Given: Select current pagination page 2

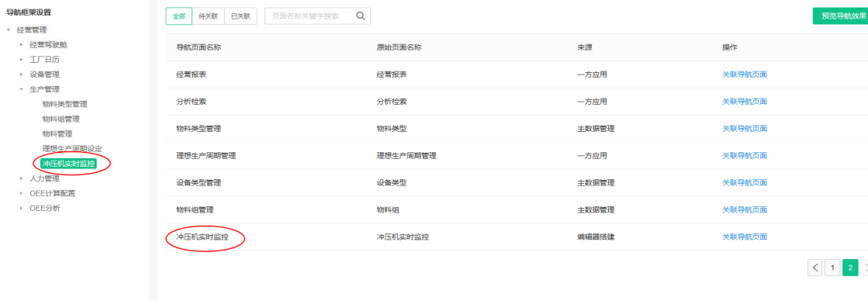Looking at the screenshot, I should click(850, 268).
